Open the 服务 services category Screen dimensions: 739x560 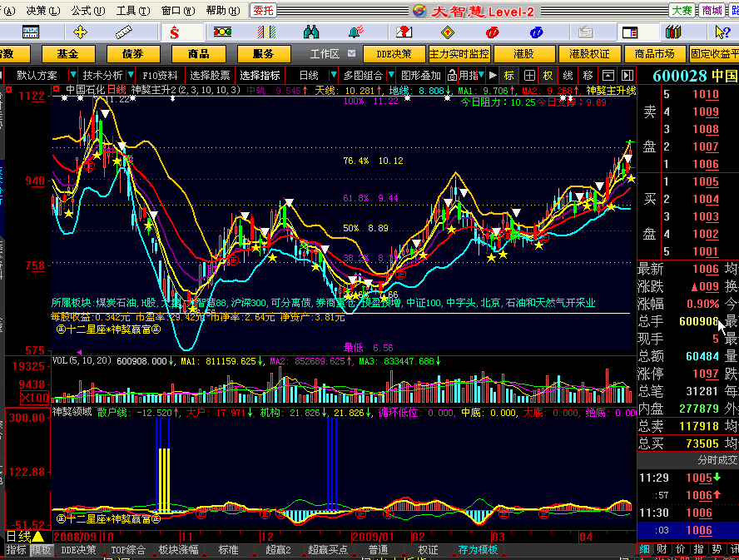coord(264,54)
